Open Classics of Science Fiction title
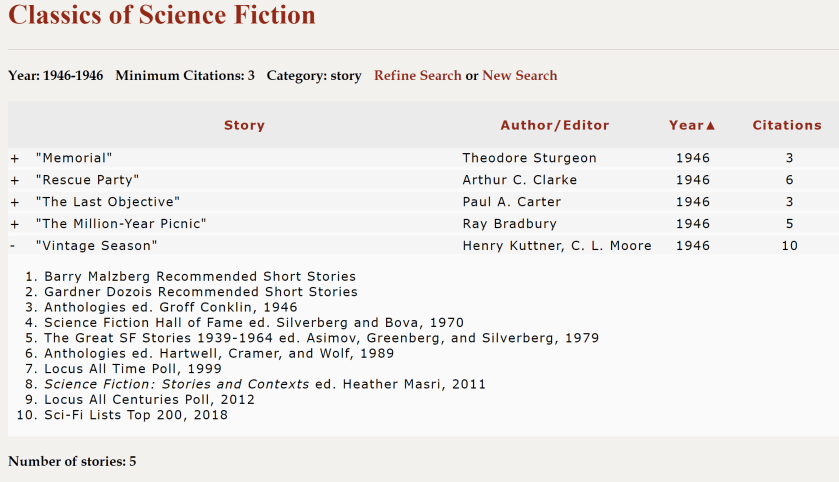The width and height of the screenshot is (839, 482). click(162, 15)
